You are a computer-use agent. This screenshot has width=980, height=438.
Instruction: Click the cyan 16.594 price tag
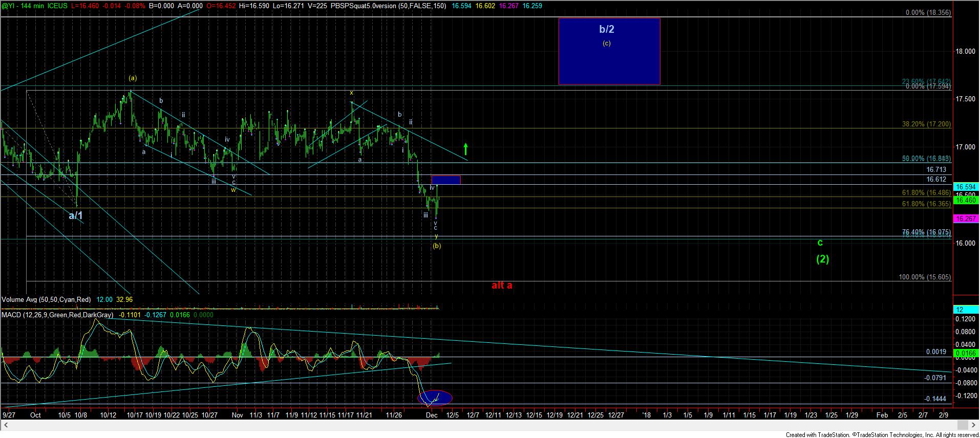coord(965,187)
